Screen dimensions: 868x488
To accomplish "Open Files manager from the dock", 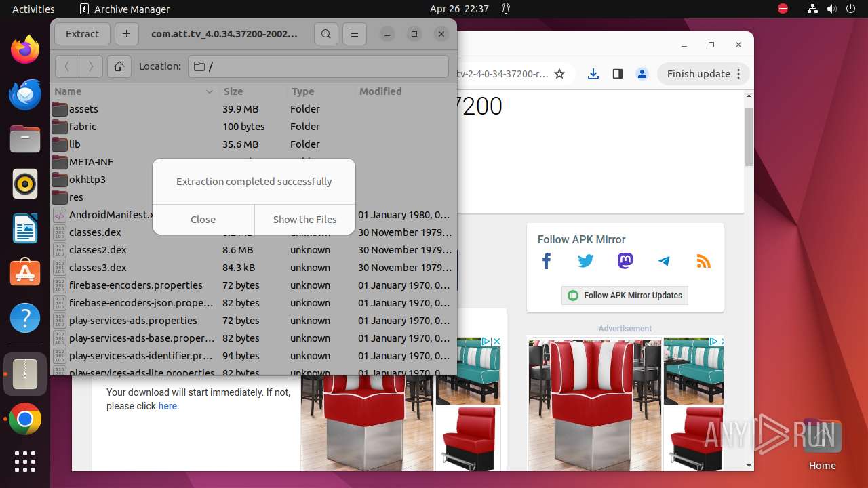I will (25, 139).
